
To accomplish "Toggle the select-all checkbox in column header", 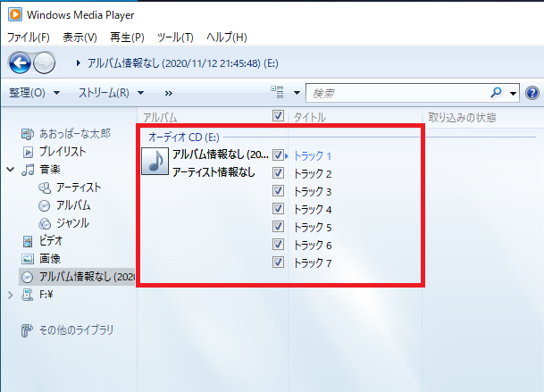I will click(278, 115).
